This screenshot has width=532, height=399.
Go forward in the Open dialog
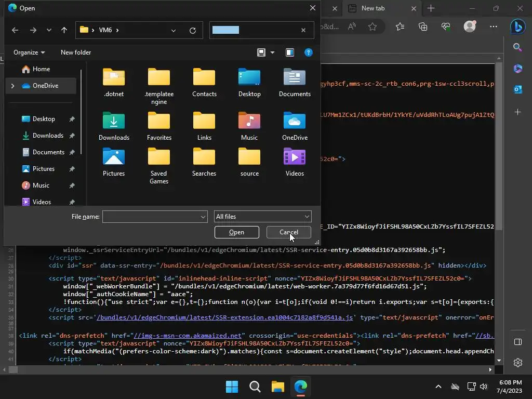tap(33, 30)
